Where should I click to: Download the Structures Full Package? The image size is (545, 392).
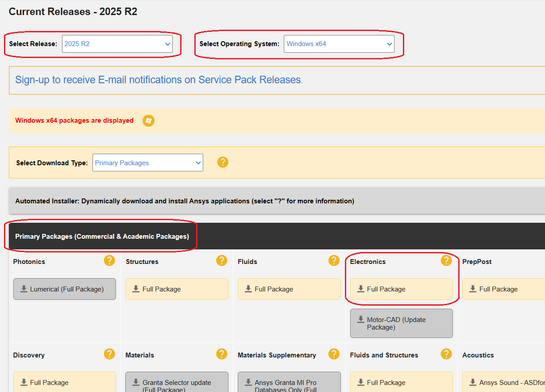pyautogui.click(x=177, y=289)
